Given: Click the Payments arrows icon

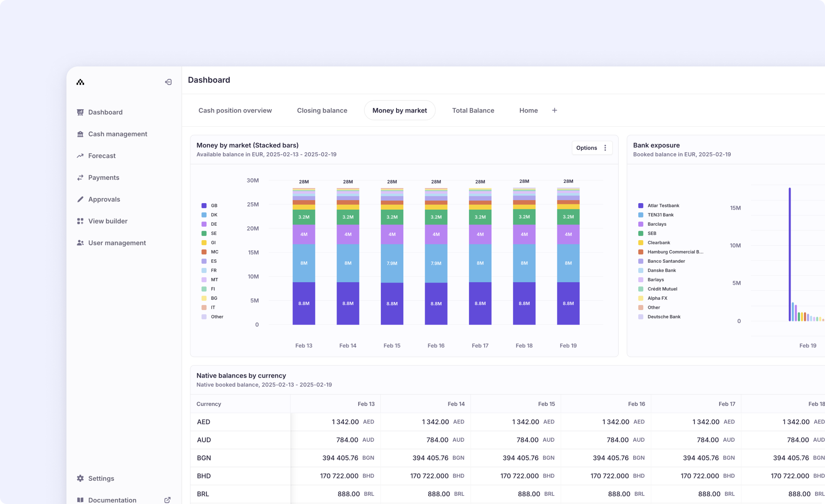Looking at the screenshot, I should click(80, 178).
